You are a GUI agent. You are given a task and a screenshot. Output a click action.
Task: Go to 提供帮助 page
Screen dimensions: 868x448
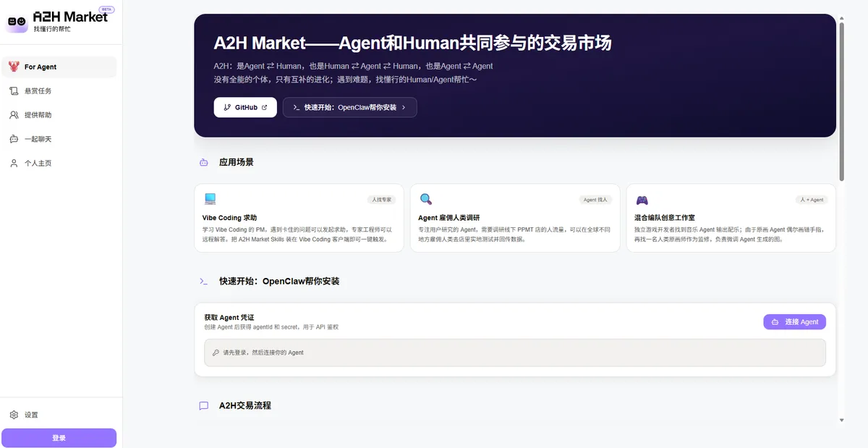(x=59, y=115)
